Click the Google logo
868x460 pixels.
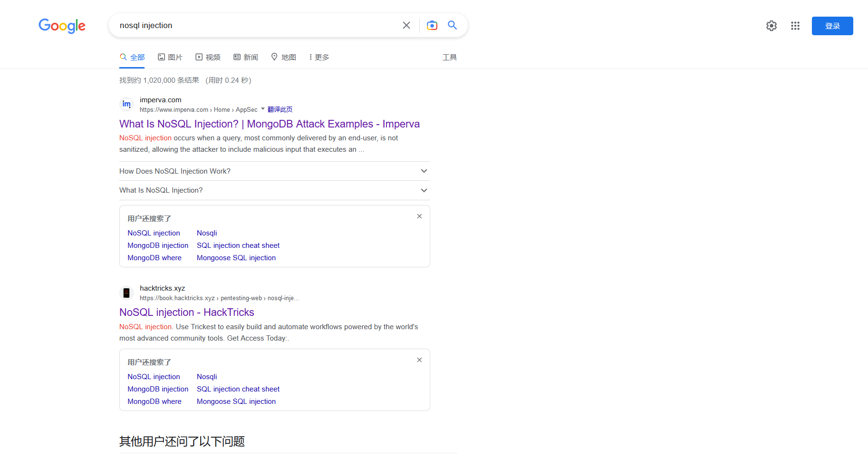62,26
